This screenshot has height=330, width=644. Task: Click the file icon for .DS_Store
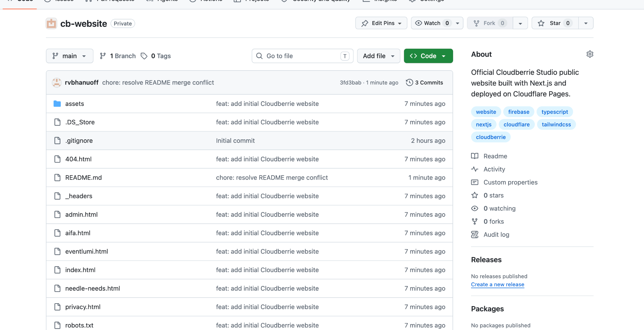coord(57,122)
